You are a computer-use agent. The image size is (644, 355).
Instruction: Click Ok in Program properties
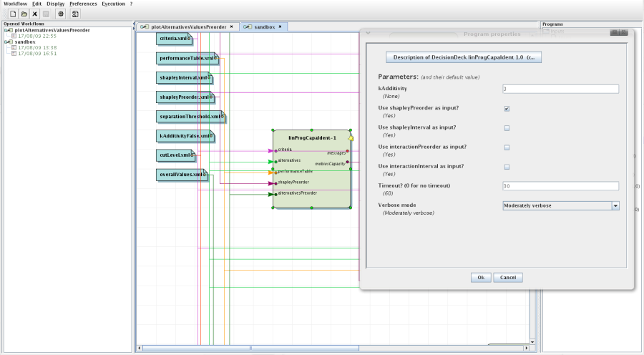point(481,278)
